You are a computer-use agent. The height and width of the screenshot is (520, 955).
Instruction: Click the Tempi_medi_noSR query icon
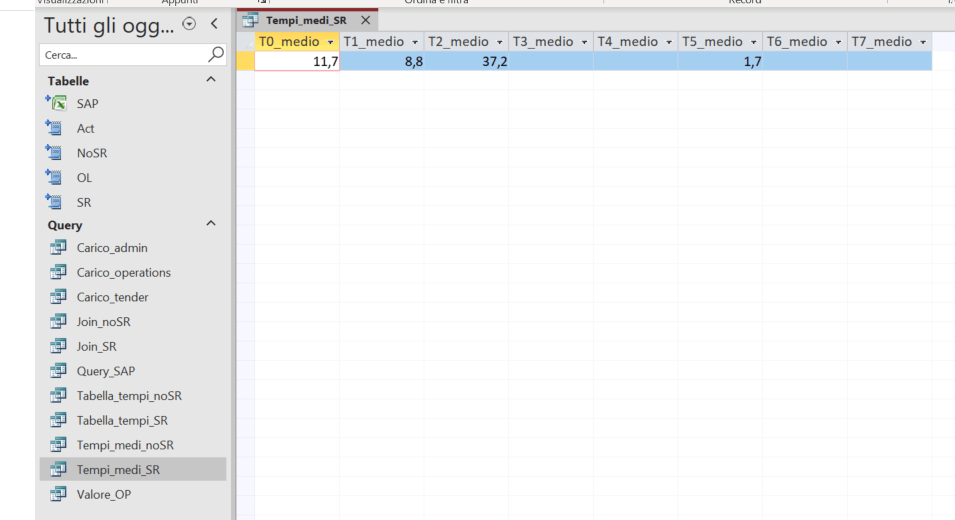58,444
